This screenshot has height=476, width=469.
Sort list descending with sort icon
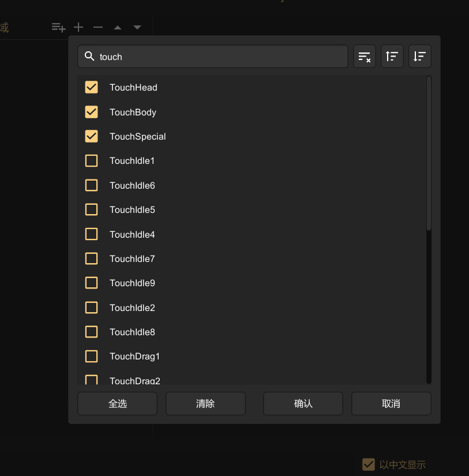(x=420, y=57)
